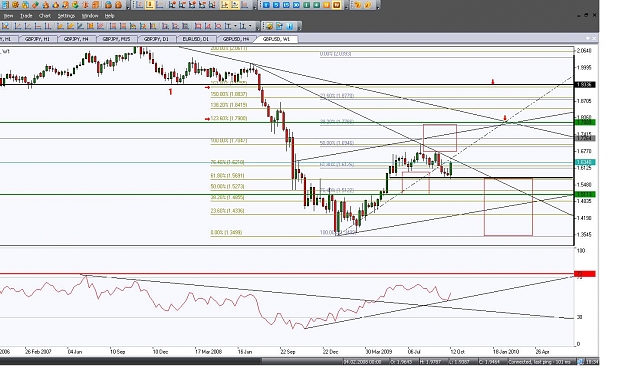This screenshot has width=625, height=377.
Task: Click the second padlock icon in top toolbar
Action: [x=118, y=5]
